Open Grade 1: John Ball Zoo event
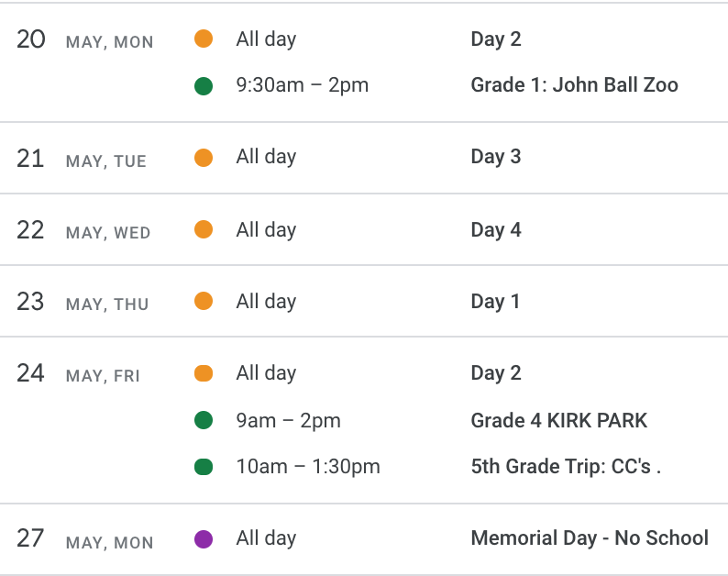The height and width of the screenshot is (576, 728). tap(574, 85)
